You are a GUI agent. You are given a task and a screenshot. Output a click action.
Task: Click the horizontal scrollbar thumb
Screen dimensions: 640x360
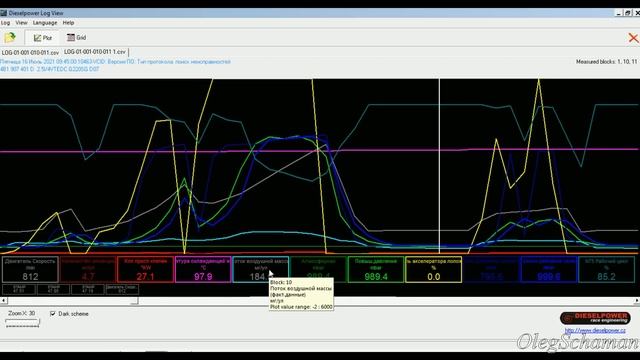(73, 301)
